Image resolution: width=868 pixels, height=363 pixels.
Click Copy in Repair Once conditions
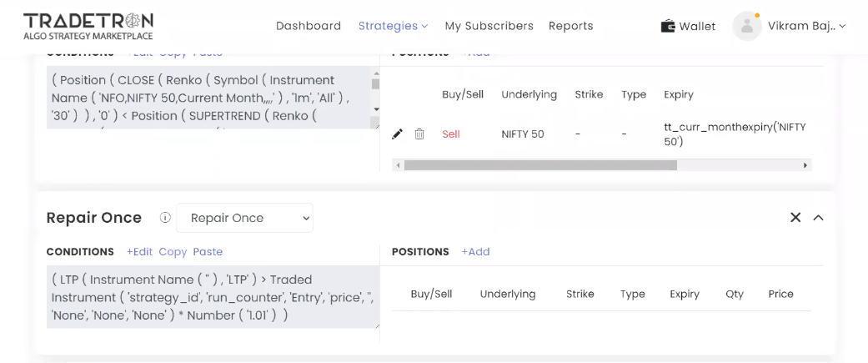click(x=173, y=251)
